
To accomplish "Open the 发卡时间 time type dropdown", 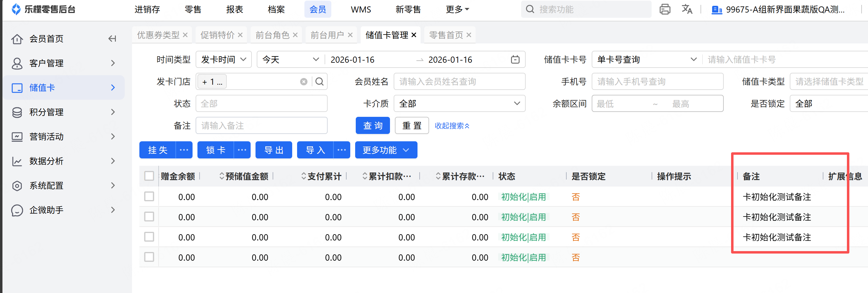I will click(223, 60).
